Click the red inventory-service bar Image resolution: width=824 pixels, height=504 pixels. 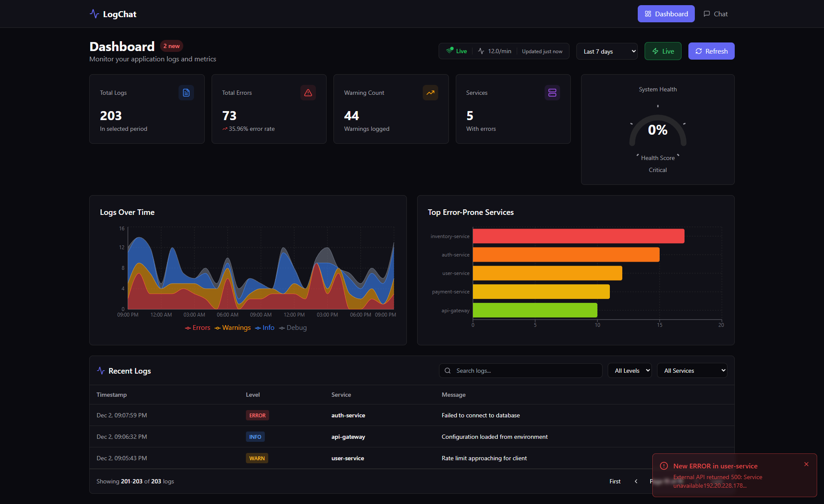tap(578, 236)
